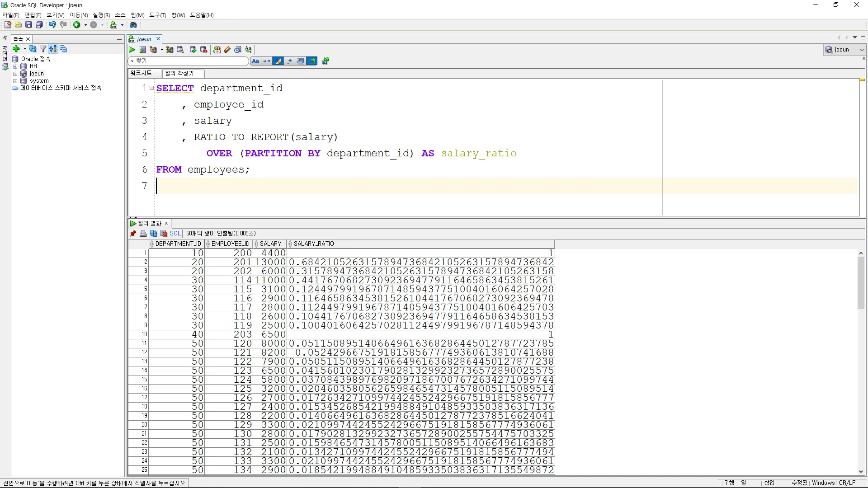Toggle the highlight search option
The width and height of the screenshot is (868, 488).
tap(278, 61)
